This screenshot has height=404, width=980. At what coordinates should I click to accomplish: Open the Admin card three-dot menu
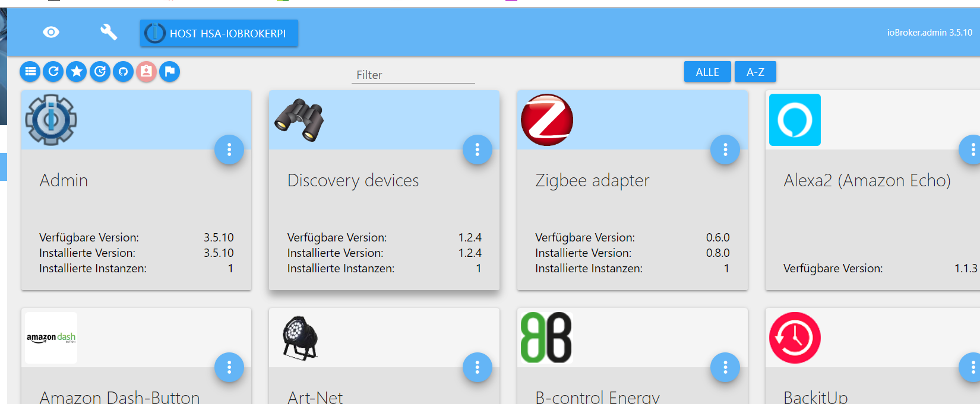tap(229, 150)
